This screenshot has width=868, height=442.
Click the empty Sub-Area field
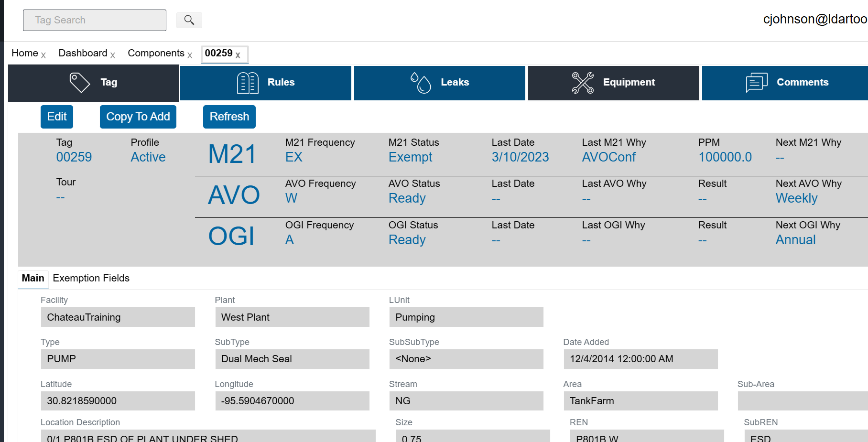click(x=803, y=401)
